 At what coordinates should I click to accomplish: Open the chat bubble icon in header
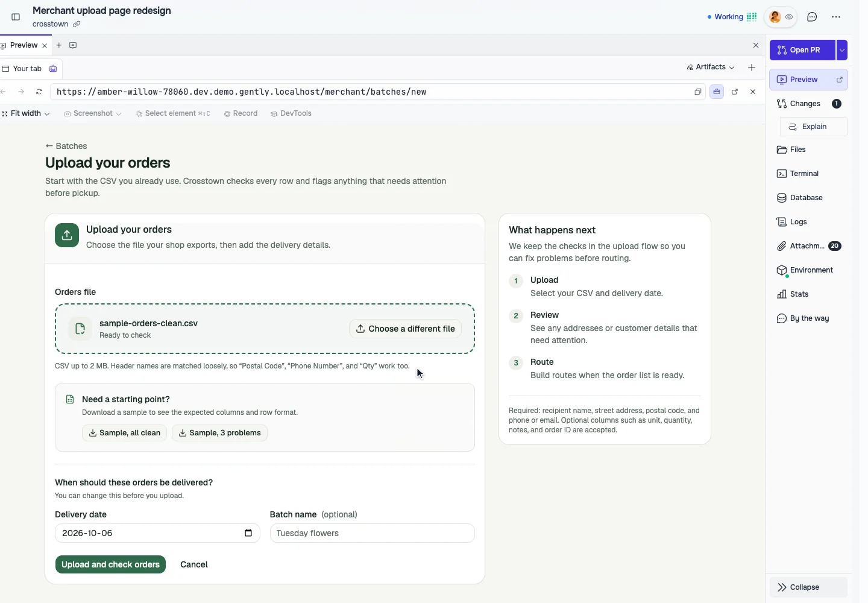point(812,17)
